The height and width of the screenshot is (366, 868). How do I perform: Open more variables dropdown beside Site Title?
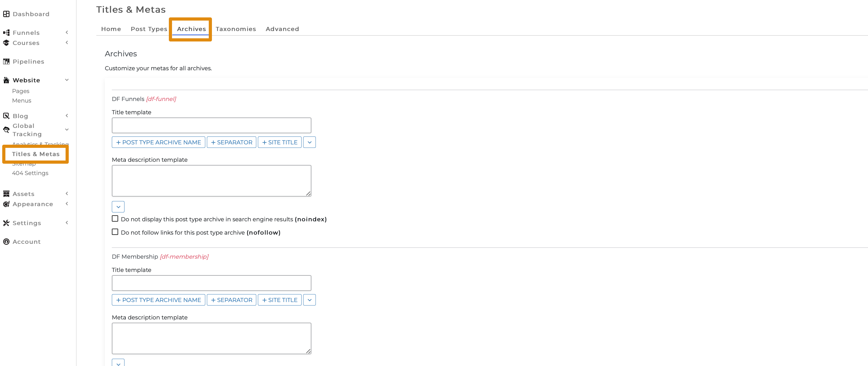click(309, 142)
